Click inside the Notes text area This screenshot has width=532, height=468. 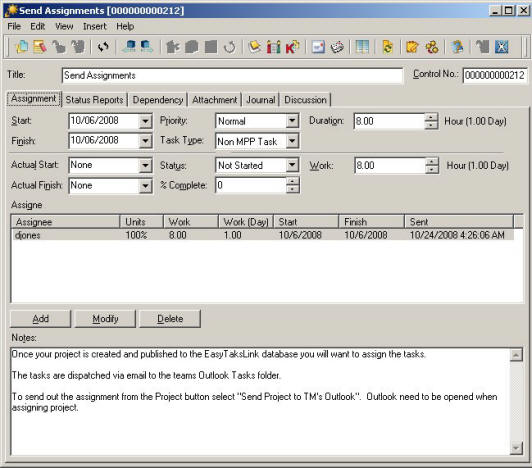(260, 401)
